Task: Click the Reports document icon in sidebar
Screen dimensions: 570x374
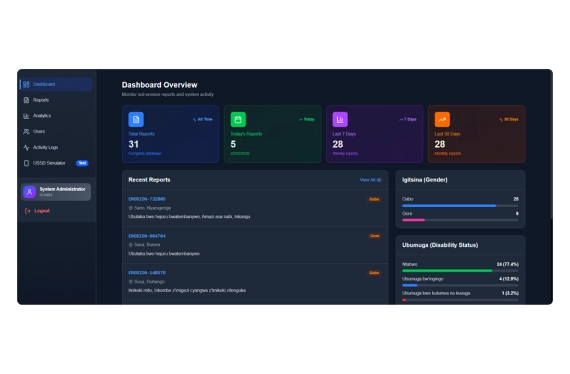Action: pyautogui.click(x=26, y=100)
